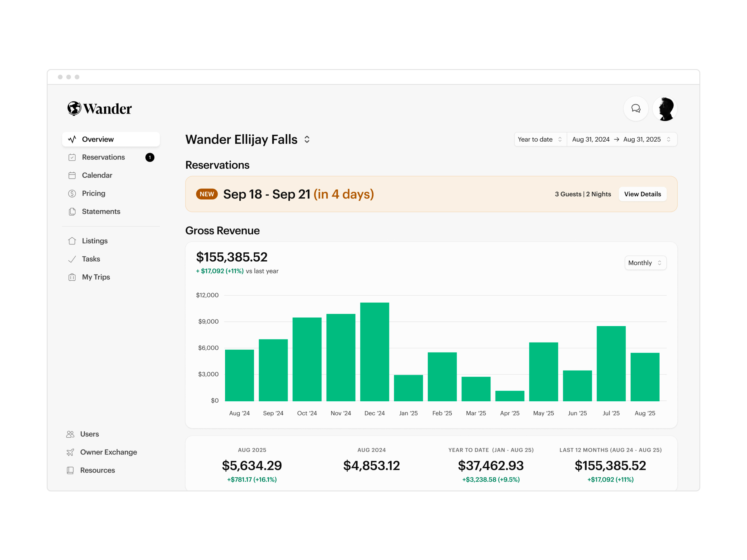Click the Statements document icon
This screenshot has height=560, width=747.
[x=72, y=212]
